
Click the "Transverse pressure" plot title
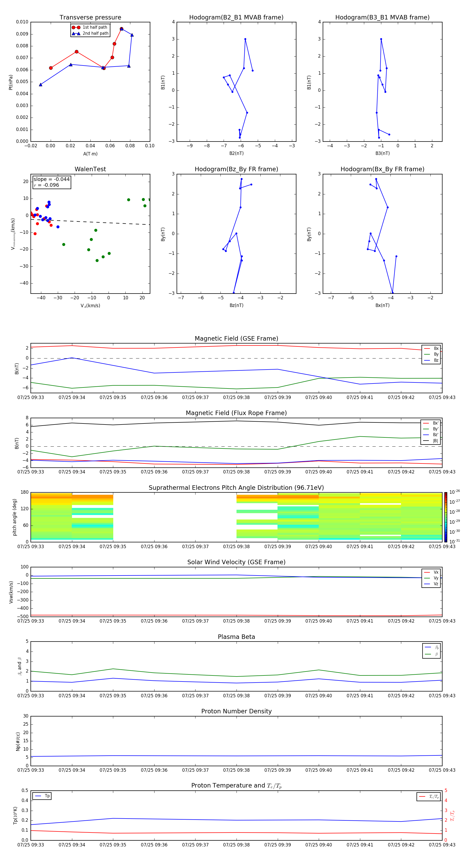(x=90, y=18)
